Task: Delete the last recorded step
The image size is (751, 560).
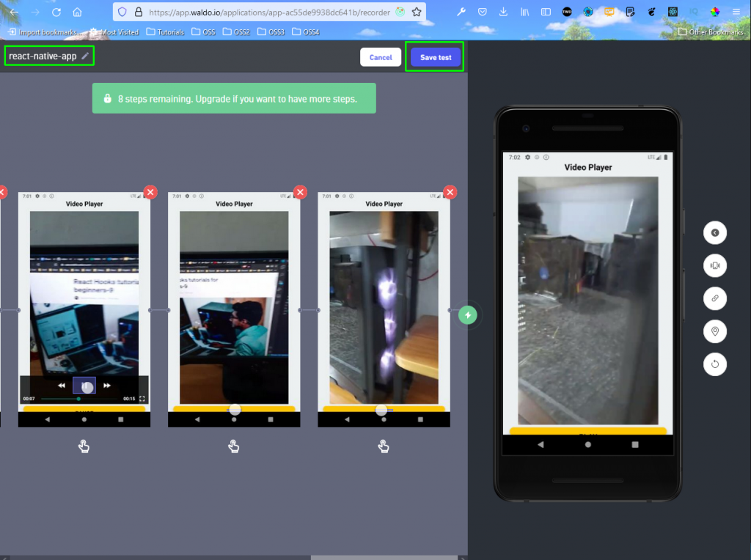Action: tap(450, 193)
